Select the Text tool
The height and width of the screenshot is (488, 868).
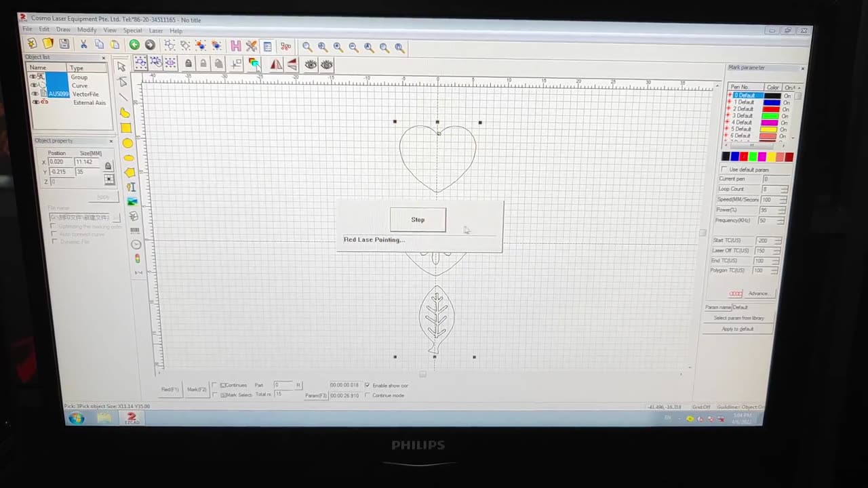pos(132,187)
